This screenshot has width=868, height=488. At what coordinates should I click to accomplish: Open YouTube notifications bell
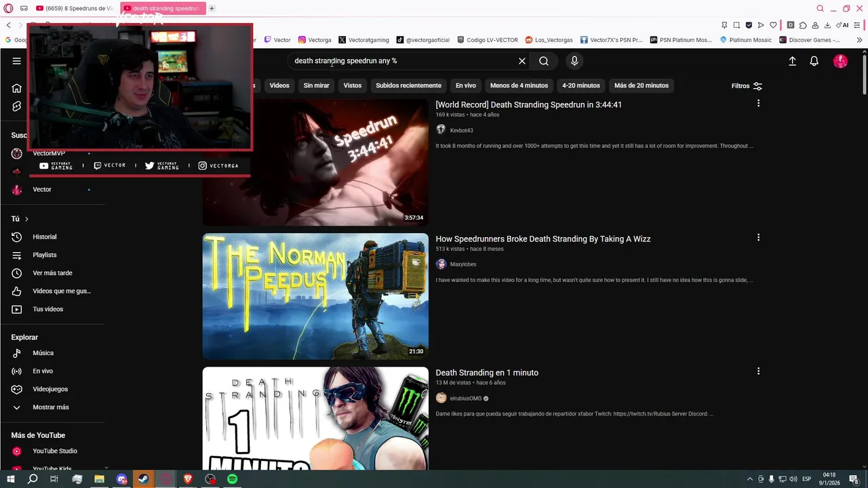814,61
